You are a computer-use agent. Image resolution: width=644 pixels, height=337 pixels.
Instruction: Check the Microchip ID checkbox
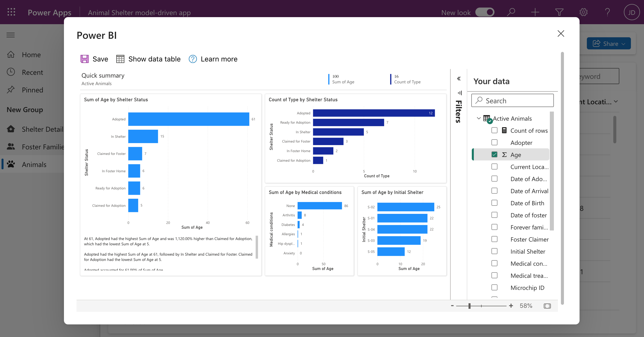pyautogui.click(x=494, y=288)
